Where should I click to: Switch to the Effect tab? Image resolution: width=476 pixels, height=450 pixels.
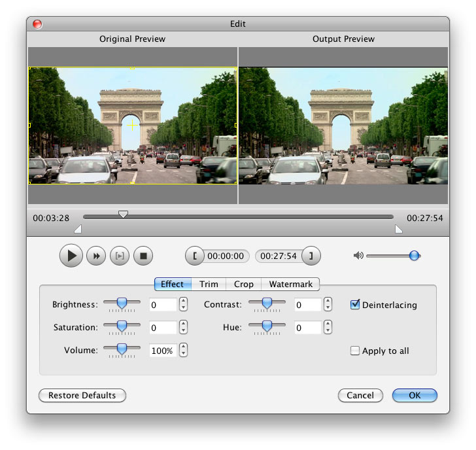173,285
